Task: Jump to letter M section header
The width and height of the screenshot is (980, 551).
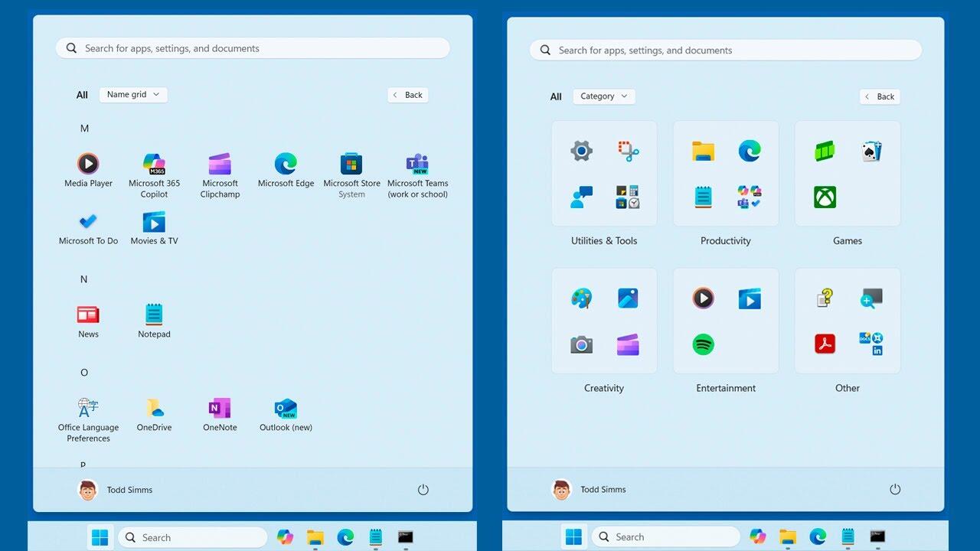Action: pos(84,129)
